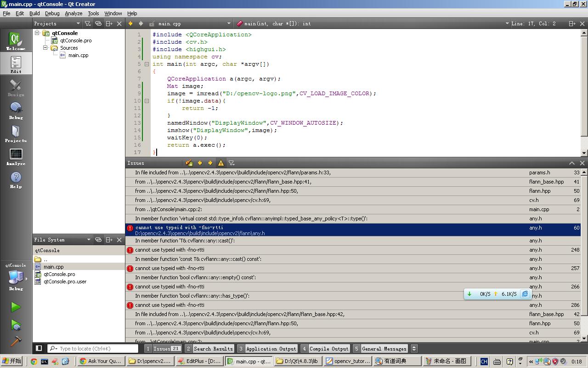Start debugging with run-debug icon
This screenshot has height=368, width=588.
point(16,325)
